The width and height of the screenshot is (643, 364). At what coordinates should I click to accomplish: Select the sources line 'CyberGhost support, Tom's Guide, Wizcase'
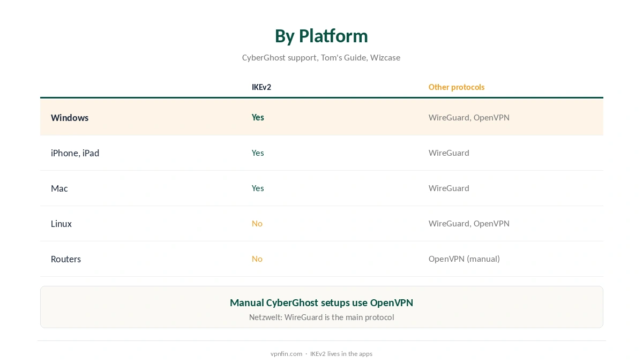[x=322, y=57]
